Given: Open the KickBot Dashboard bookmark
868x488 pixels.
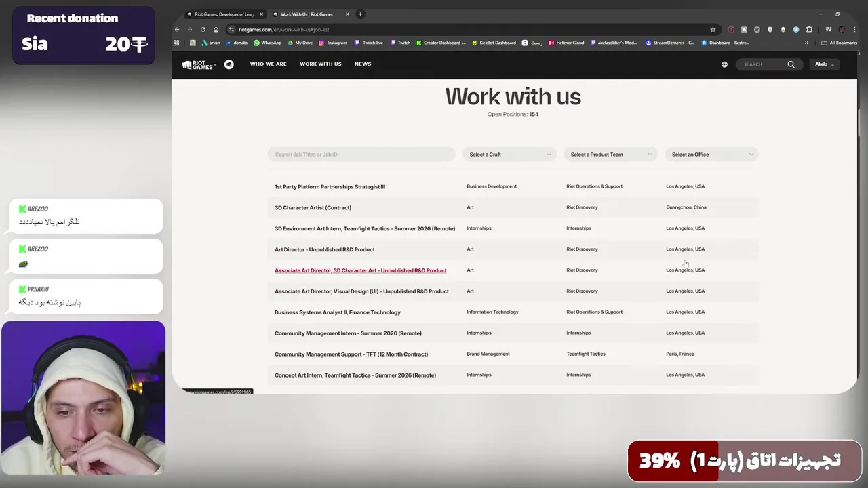Looking at the screenshot, I should click(494, 43).
